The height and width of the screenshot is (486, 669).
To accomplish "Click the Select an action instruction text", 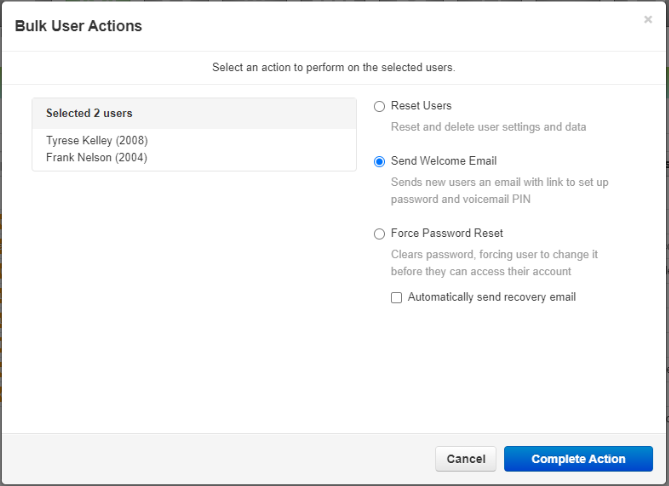I will 334,67.
